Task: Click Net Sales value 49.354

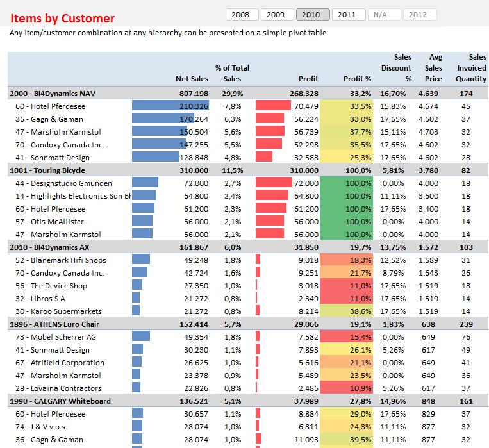Action: pyautogui.click(x=196, y=337)
